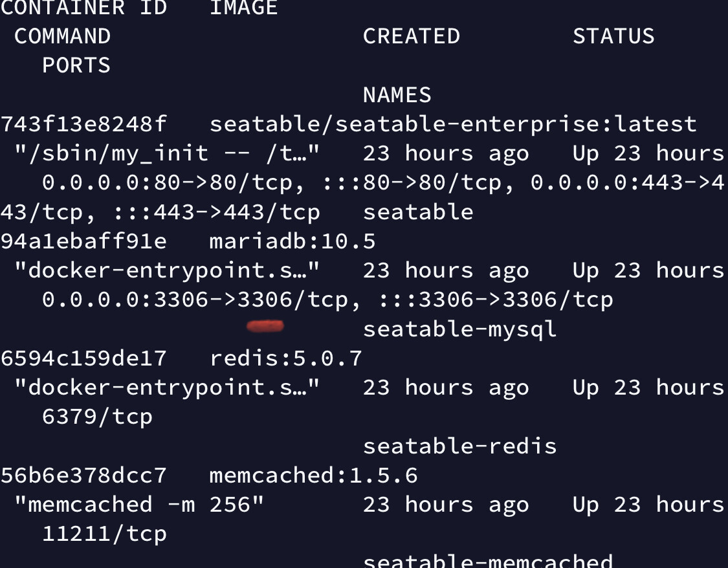This screenshot has height=568, width=728.
Task: Click the container ID 743f13e8248f
Action: click(83, 124)
